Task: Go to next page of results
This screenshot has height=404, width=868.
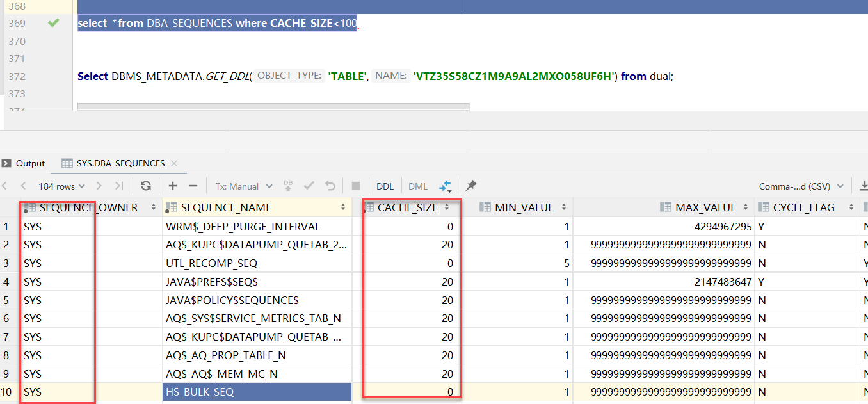Action: (x=99, y=186)
